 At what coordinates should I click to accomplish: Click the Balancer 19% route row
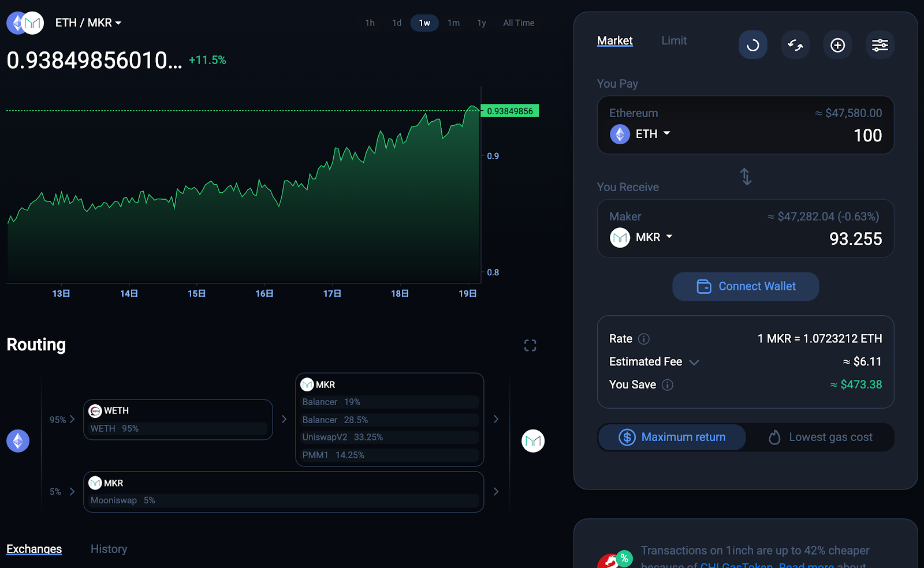click(x=390, y=402)
